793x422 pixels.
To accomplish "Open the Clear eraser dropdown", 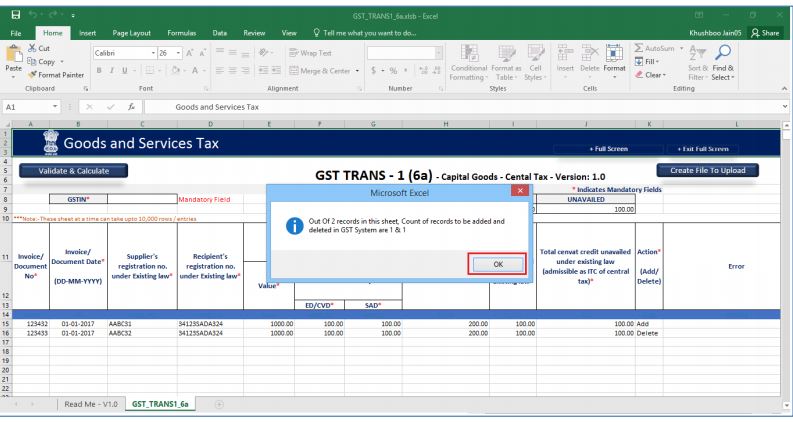I will pos(650,75).
